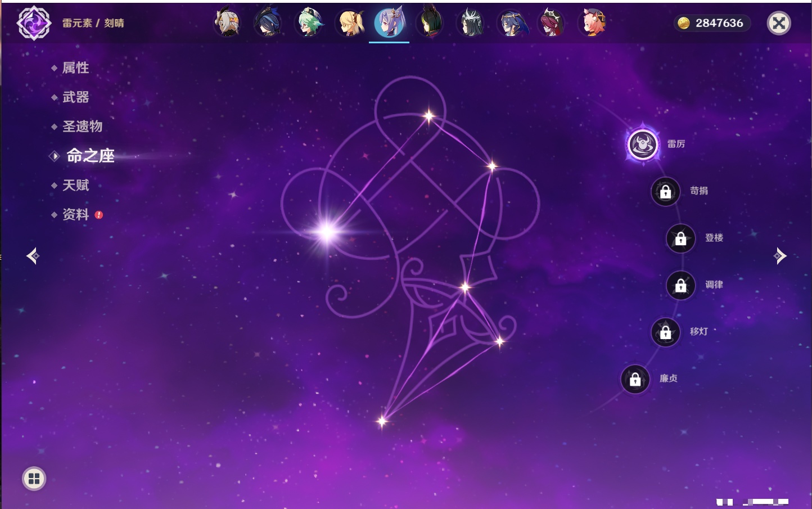Click the Electro element emblem
The width and height of the screenshot is (812, 509).
pyautogui.click(x=34, y=23)
